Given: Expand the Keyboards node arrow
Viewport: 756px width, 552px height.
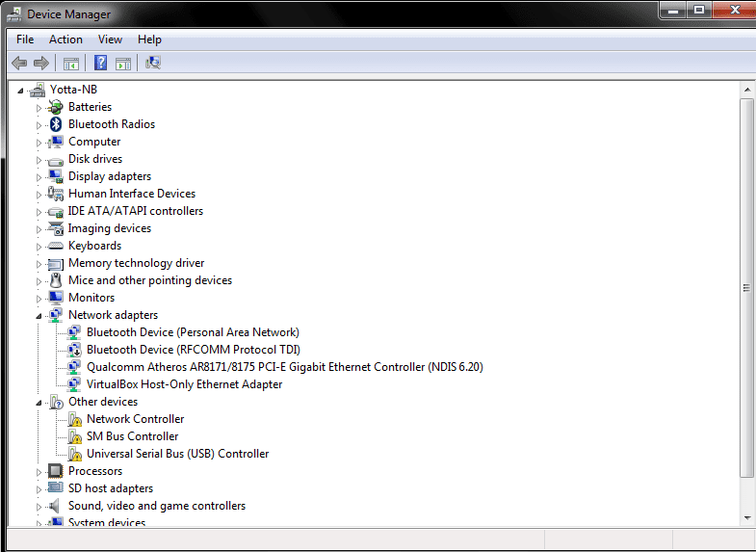Looking at the screenshot, I should coord(39,247).
